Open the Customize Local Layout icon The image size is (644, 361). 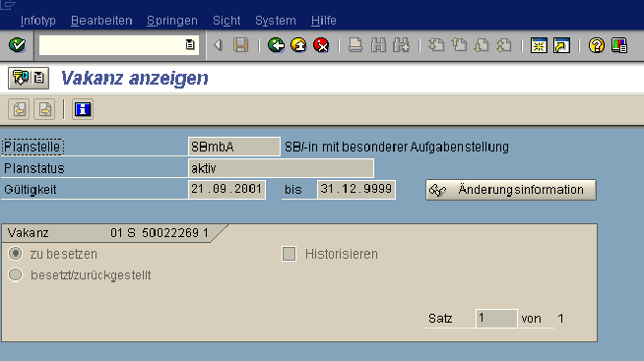click(619, 44)
